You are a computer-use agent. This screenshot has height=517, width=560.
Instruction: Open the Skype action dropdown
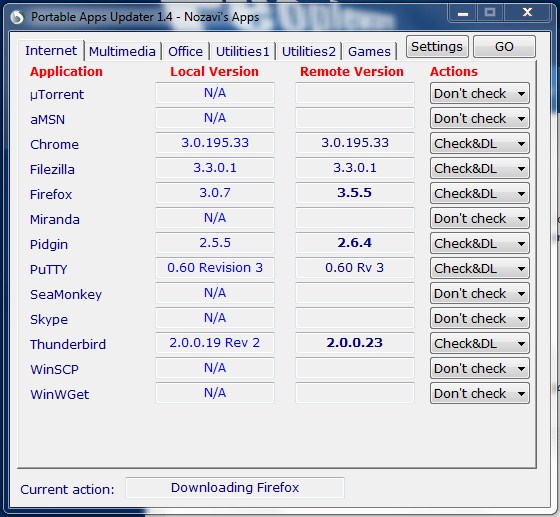tap(480, 318)
